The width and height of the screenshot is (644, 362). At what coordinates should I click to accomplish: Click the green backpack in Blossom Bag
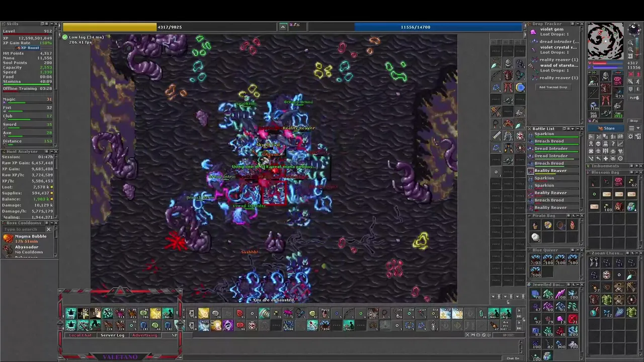click(x=631, y=206)
